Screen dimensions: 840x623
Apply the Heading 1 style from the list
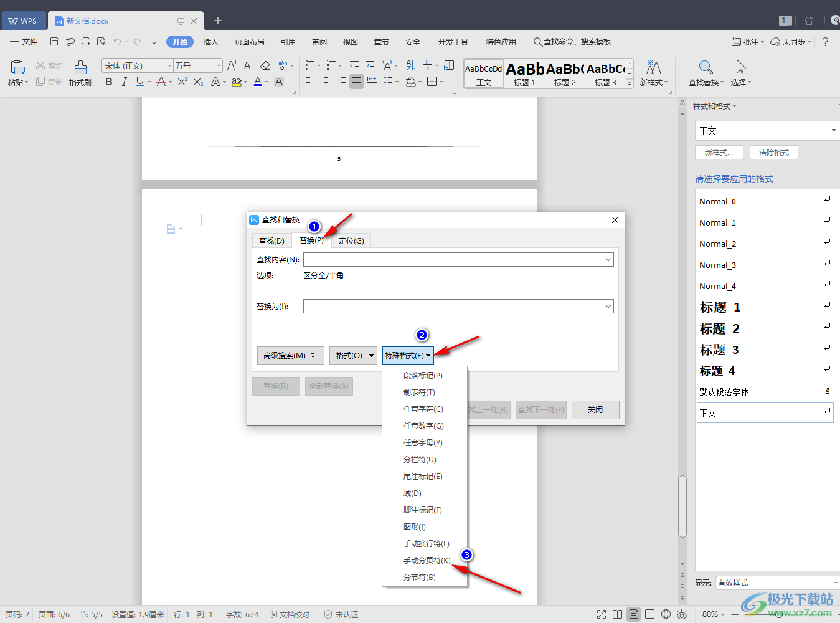coord(765,307)
